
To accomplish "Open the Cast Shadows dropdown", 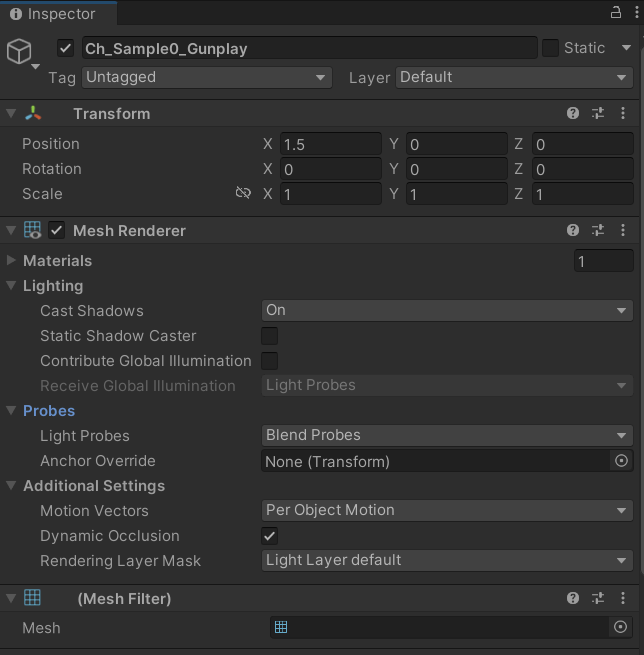I will click(446, 311).
